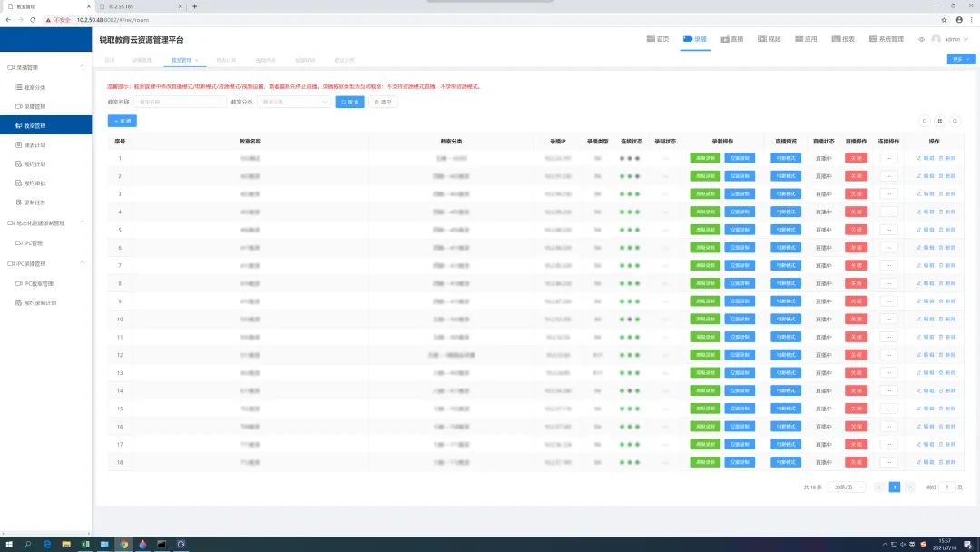
Task: Select 预约计划 in the left sidebar
Action: click(x=34, y=164)
